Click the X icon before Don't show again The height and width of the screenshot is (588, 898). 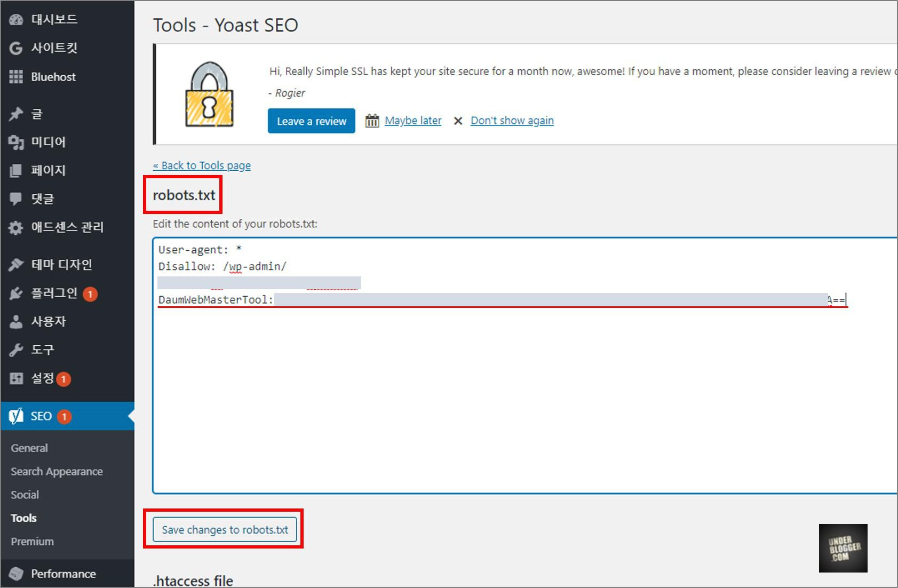tap(458, 121)
